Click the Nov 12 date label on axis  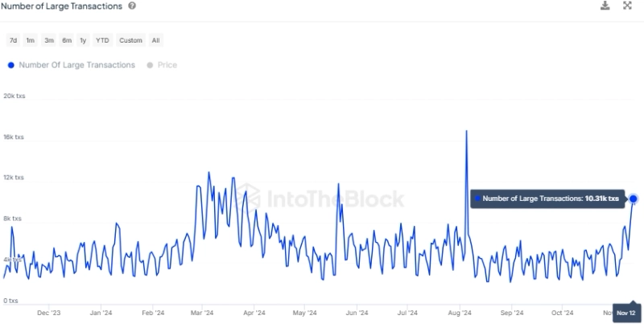click(x=626, y=313)
